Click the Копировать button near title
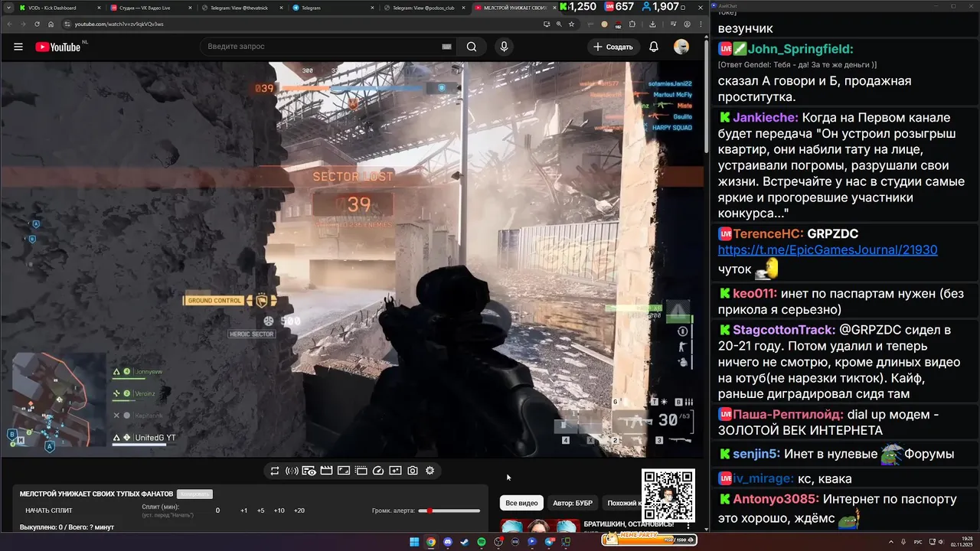This screenshot has height=551, width=980. coord(194,494)
